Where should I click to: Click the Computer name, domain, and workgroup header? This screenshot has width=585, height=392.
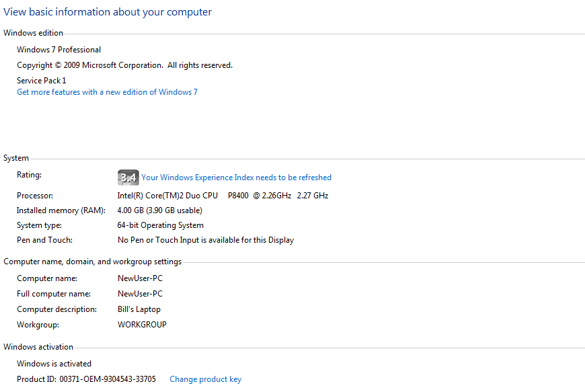click(92, 262)
